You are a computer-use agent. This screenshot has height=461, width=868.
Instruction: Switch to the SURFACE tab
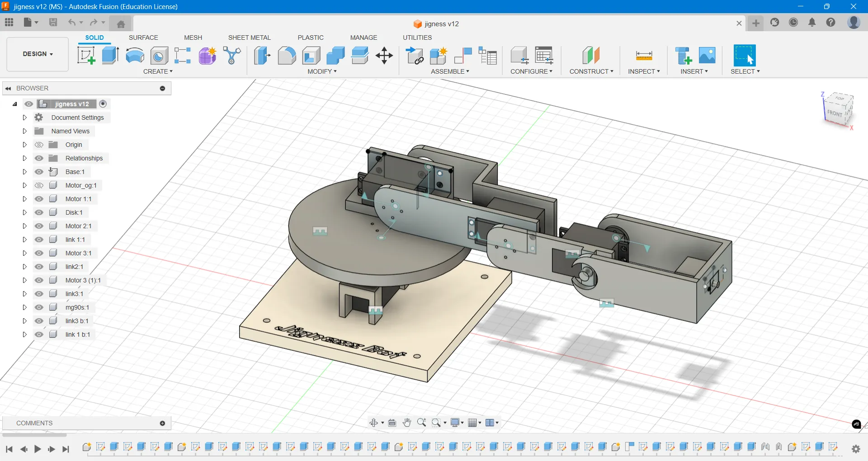click(143, 38)
